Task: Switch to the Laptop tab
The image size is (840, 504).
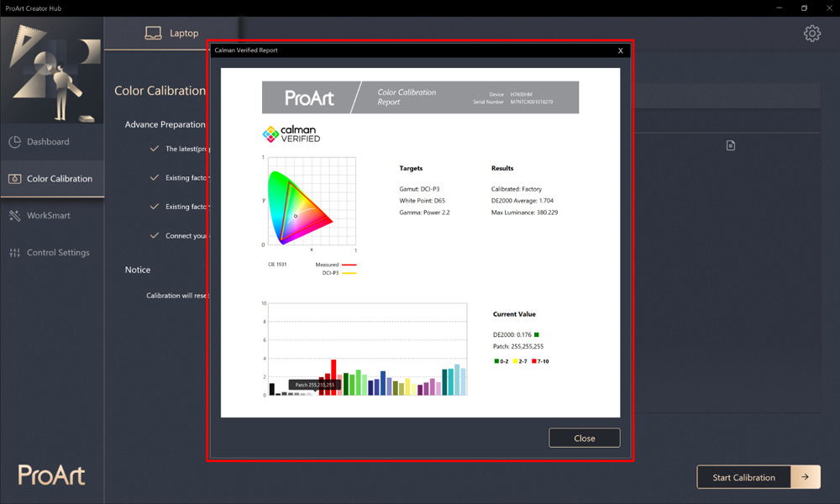Action: coord(172,34)
